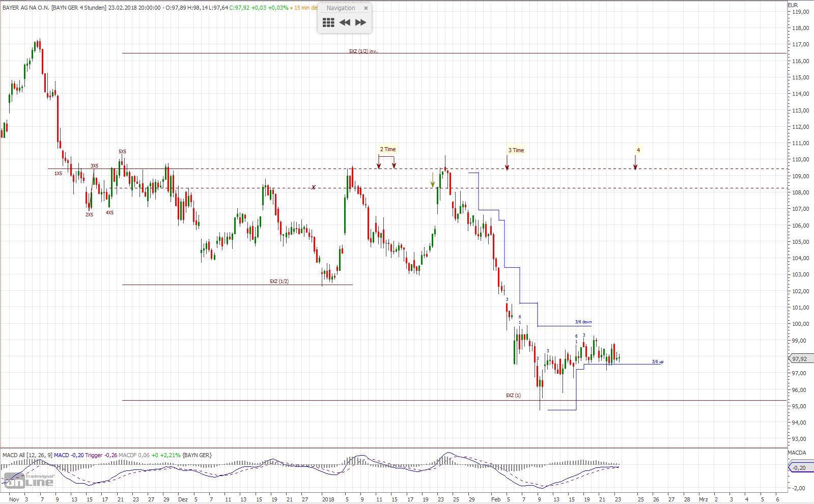Click the 'x' marker on dashed line
Screen dimensions: 814x504
click(314, 188)
